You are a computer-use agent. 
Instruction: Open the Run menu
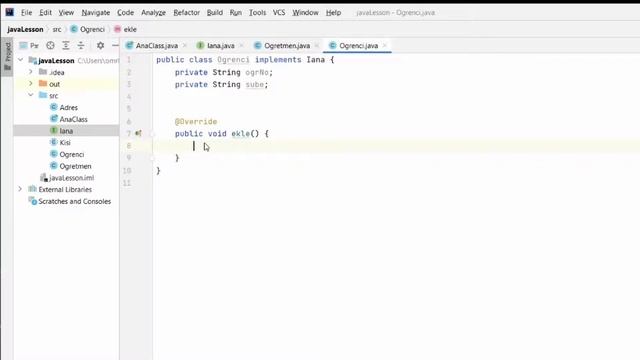pos(236,13)
